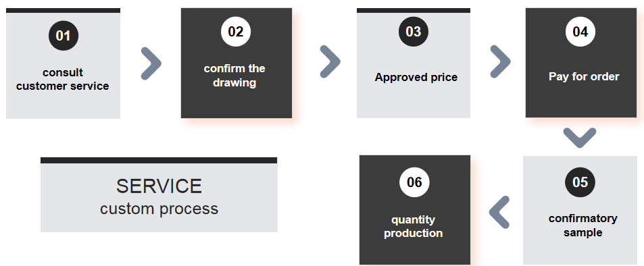Image resolution: width=644 pixels, height=266 pixels.
Task: Click the 05 step number circle
Action: pos(580,182)
